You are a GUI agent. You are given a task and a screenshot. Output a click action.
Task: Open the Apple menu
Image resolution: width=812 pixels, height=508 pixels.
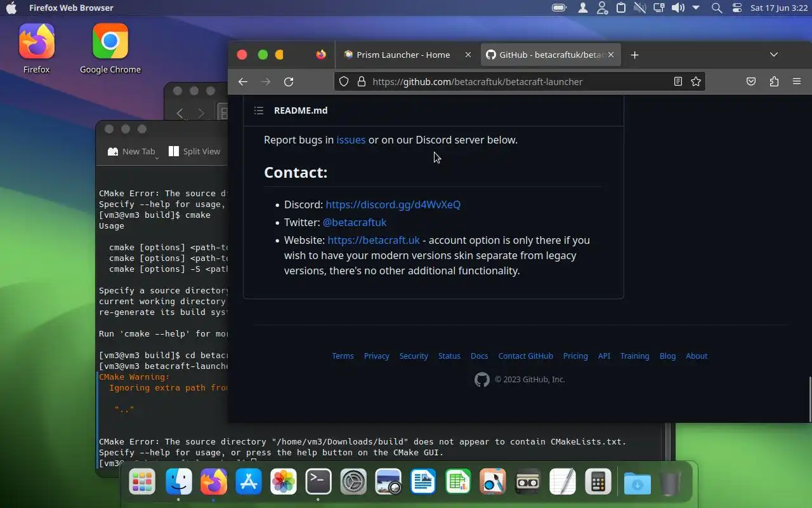click(x=11, y=8)
